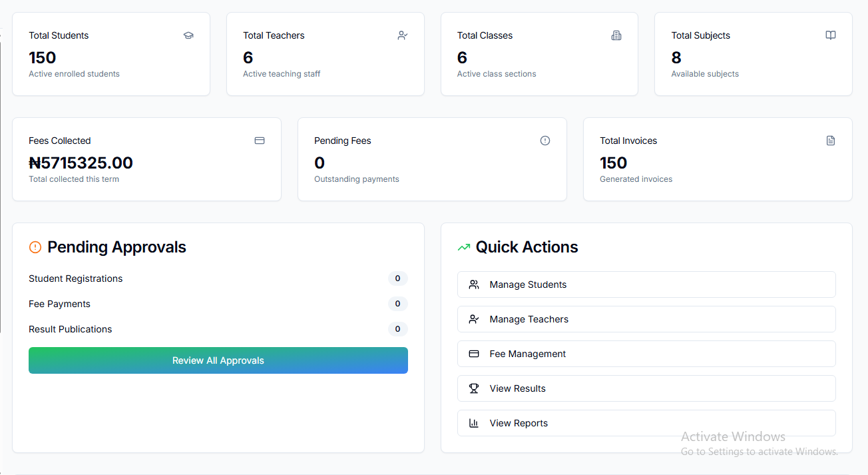
Task: Click the Active enrolled students caption
Action: 74,74
